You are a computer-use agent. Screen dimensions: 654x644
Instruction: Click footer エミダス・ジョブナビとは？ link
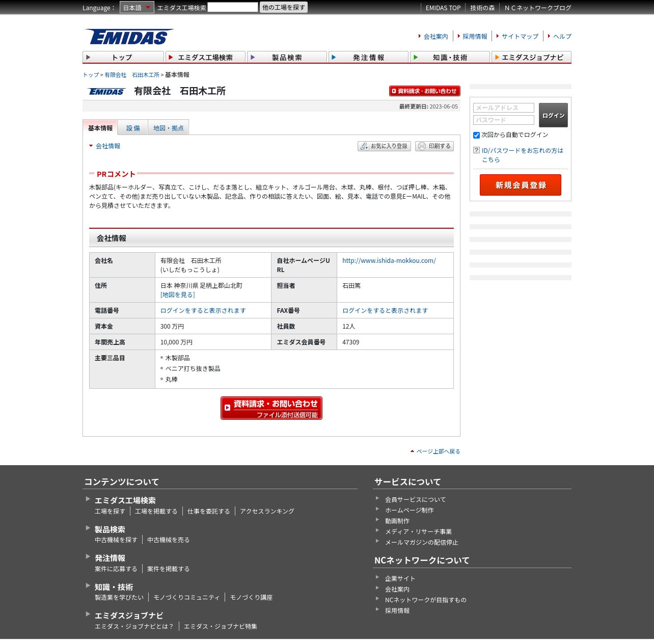click(x=134, y=626)
